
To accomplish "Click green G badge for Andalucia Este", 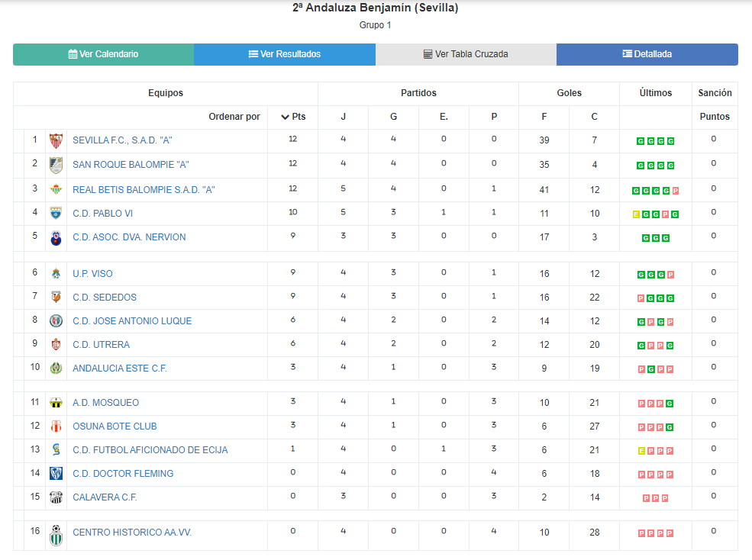I will [650, 369].
